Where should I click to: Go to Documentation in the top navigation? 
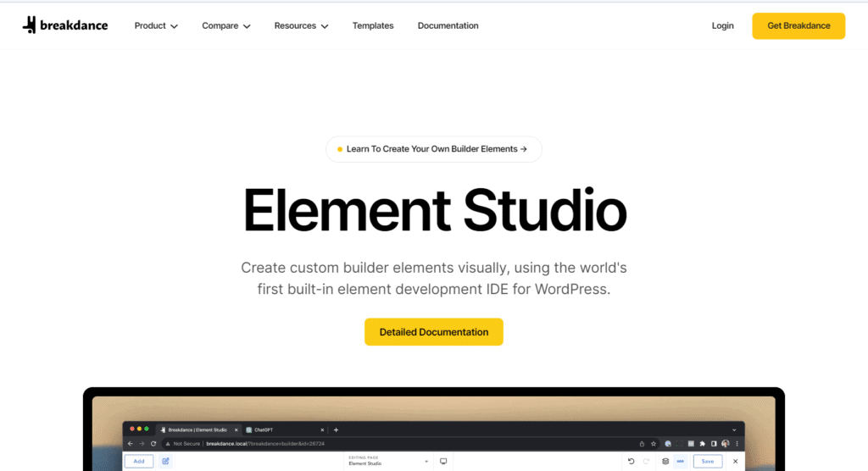coord(448,25)
